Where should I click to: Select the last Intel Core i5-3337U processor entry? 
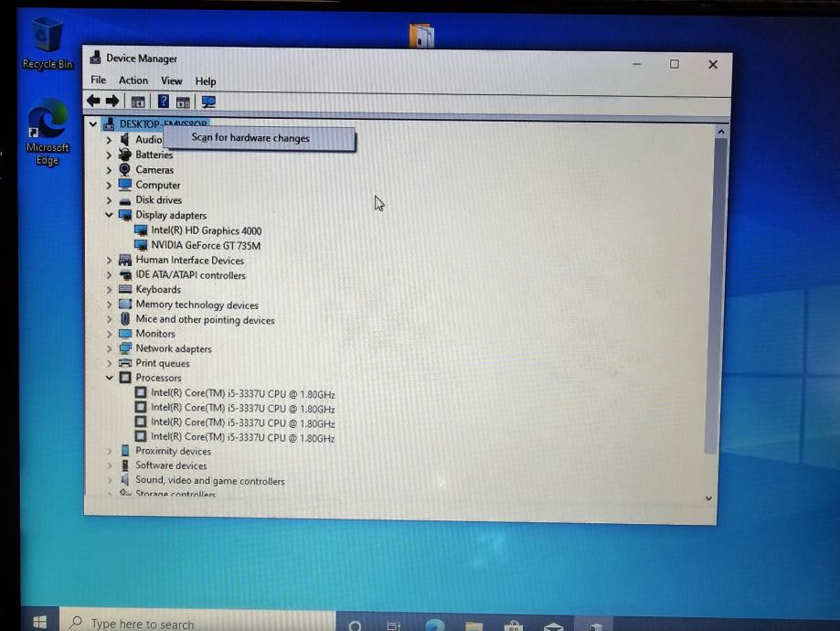(243, 437)
